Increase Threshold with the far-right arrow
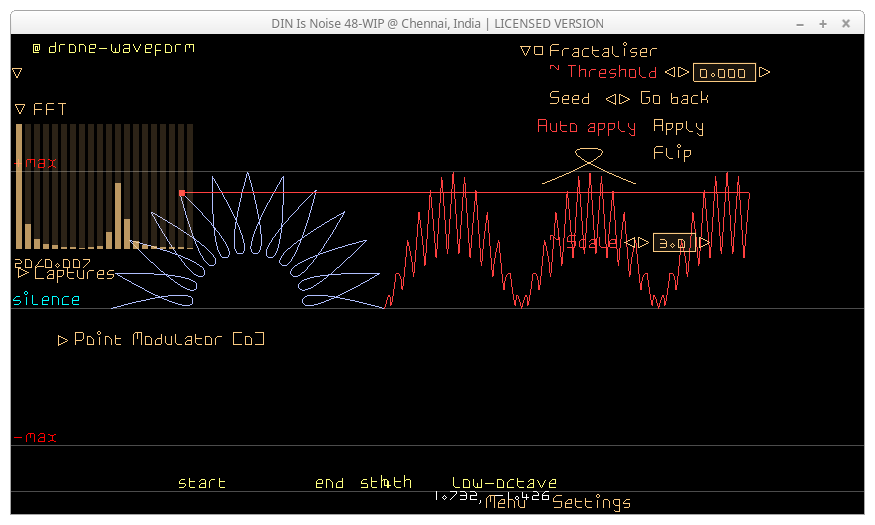 coord(764,72)
